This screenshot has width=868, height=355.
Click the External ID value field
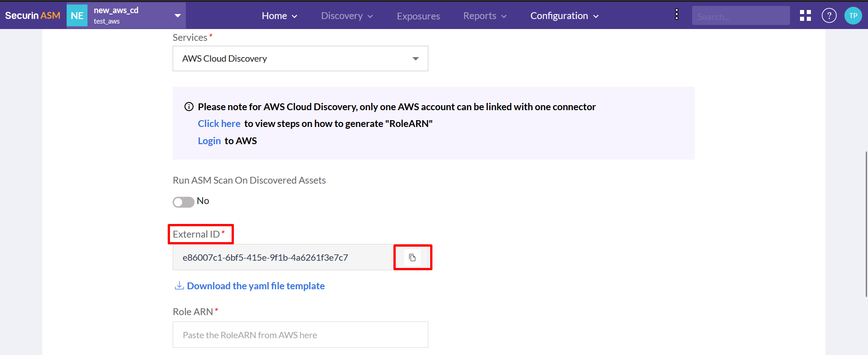283,258
